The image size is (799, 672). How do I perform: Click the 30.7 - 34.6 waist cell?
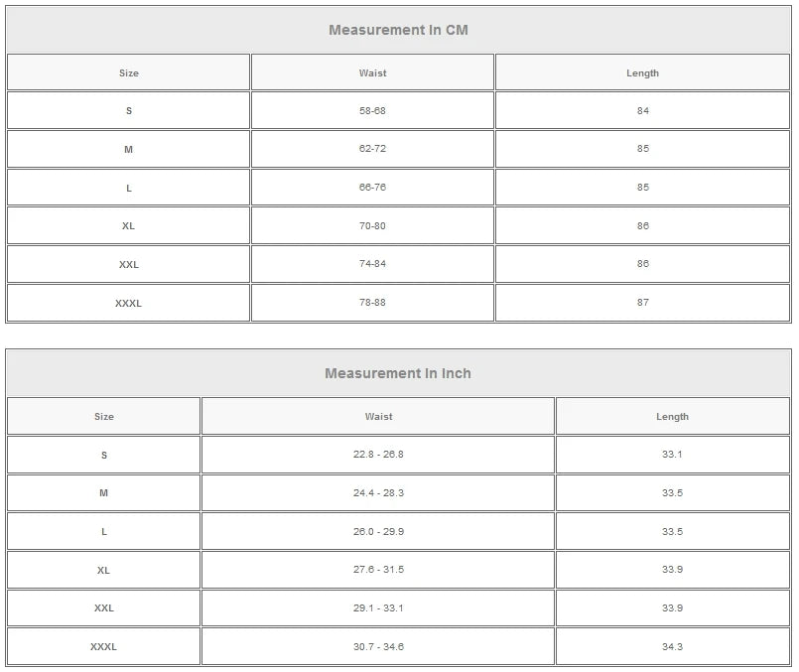point(378,647)
